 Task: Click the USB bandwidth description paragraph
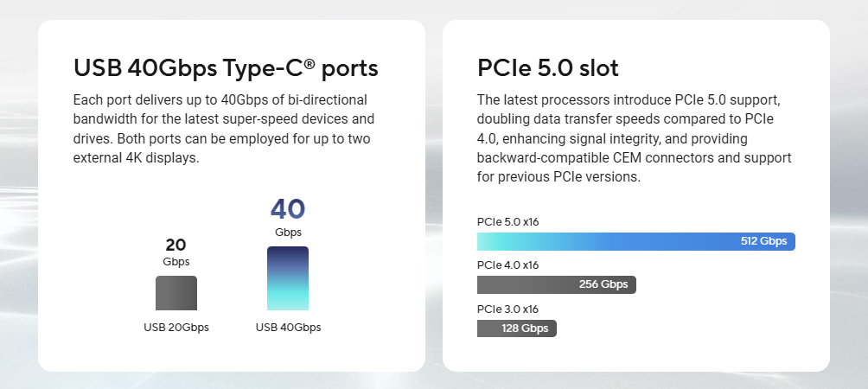click(x=224, y=129)
